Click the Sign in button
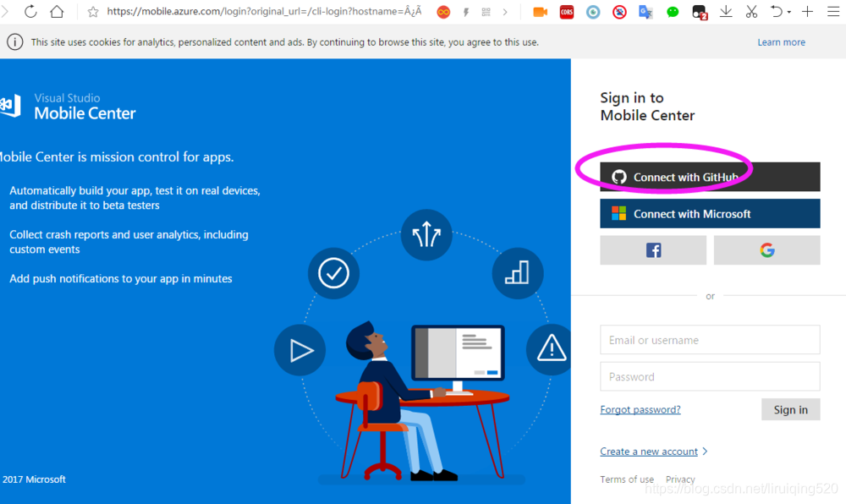 click(x=790, y=409)
